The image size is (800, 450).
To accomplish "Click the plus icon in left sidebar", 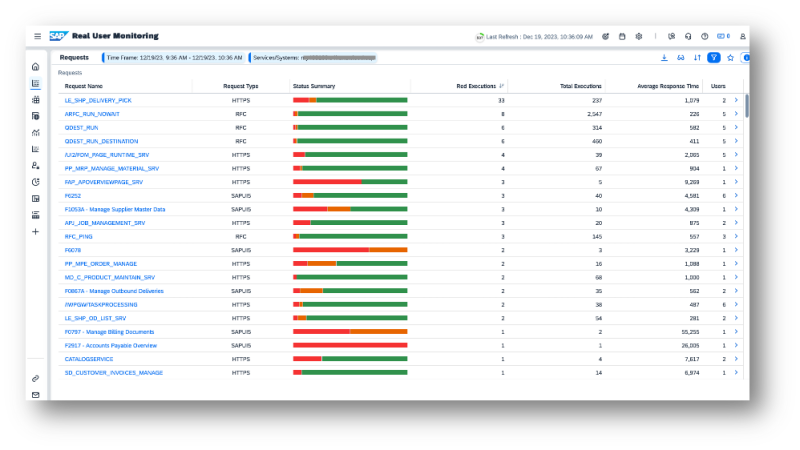I will (36, 231).
